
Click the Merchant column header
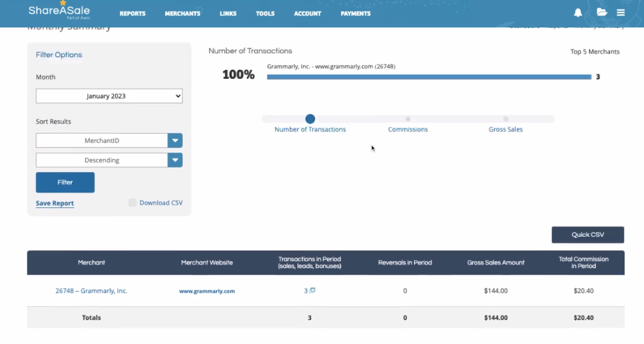pos(91,263)
